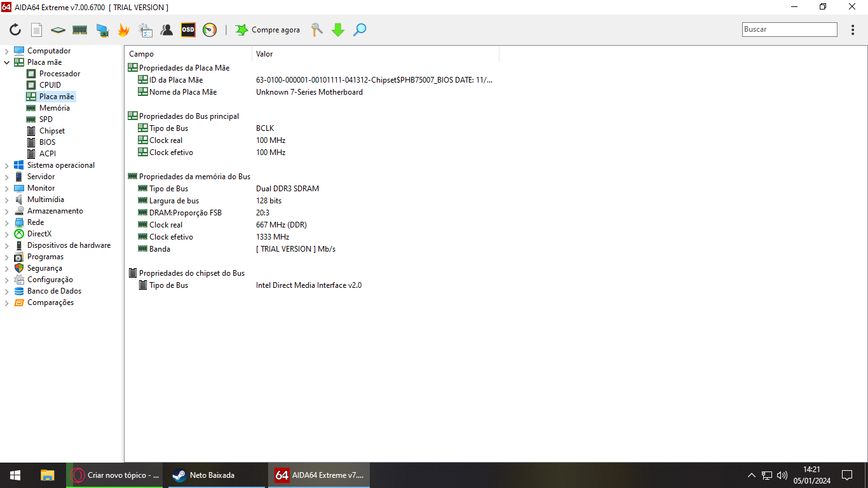
Task: Expand the Multimídia tree node
Action: tap(7, 200)
